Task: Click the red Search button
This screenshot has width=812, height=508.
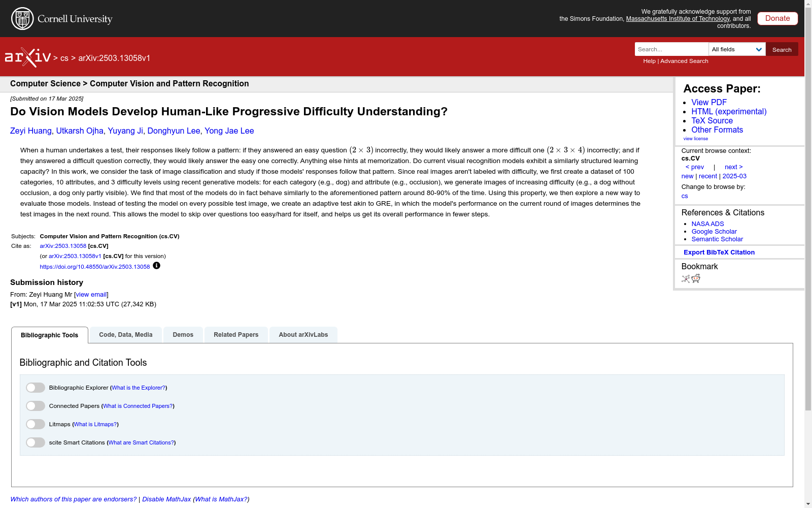Action: 782,49
